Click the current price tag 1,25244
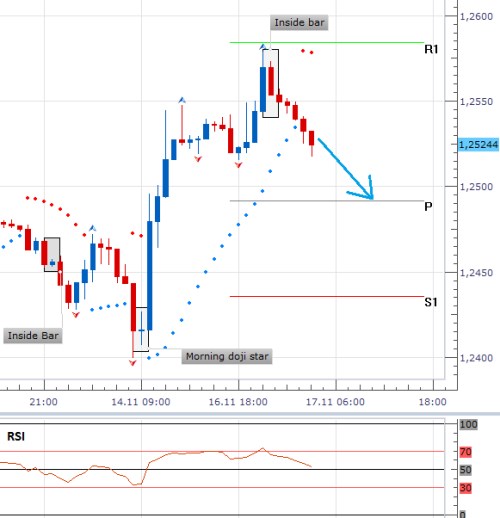This screenshot has height=518, width=500. [x=479, y=145]
